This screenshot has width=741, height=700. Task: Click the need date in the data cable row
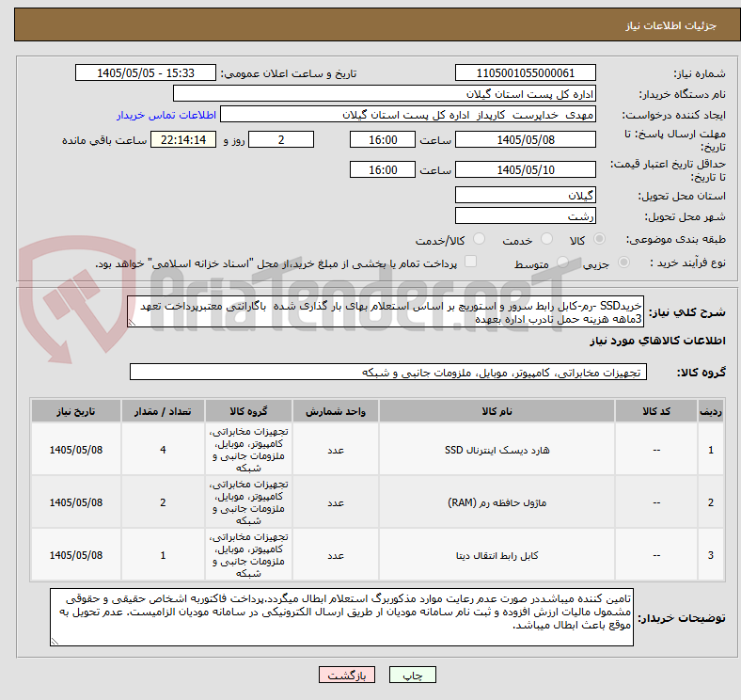pos(76,555)
